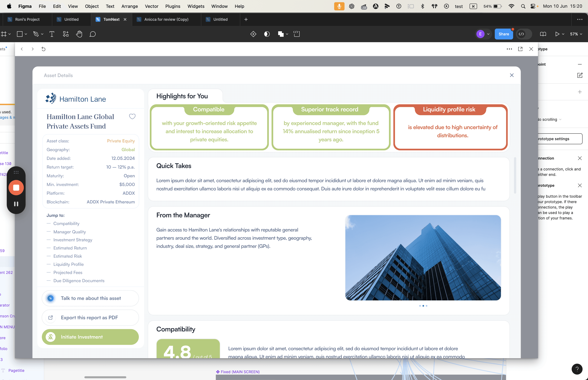Open preview options ellipsis menu
The height and width of the screenshot is (380, 588).
click(509, 49)
